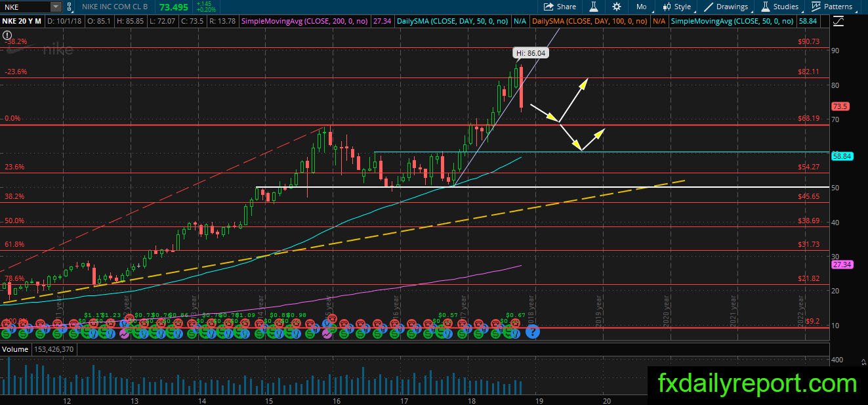Click the $54.27 Fibonacci level label

point(809,167)
